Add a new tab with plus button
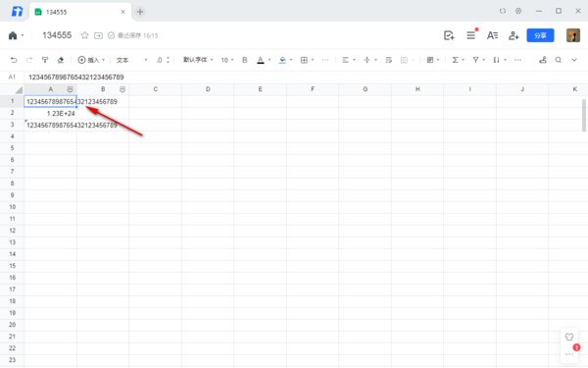Viewport: 588px width, 368px height. 140,12
